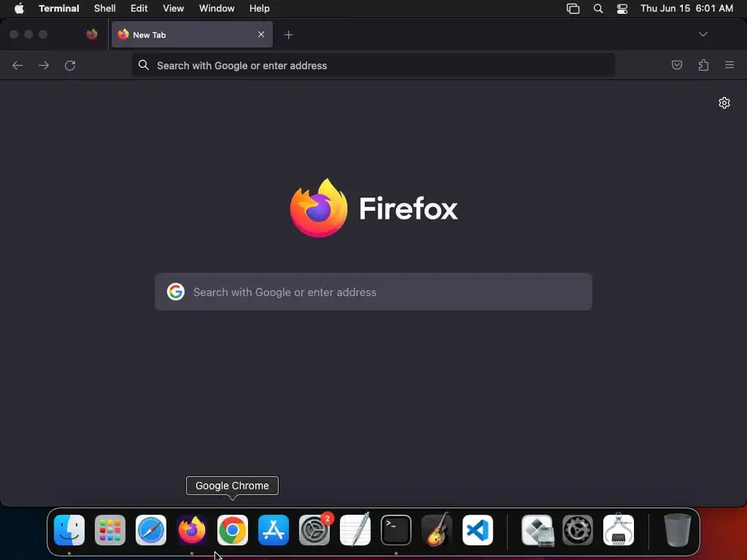Open TextEdit from the Dock
The image size is (747, 560).
pos(355,529)
